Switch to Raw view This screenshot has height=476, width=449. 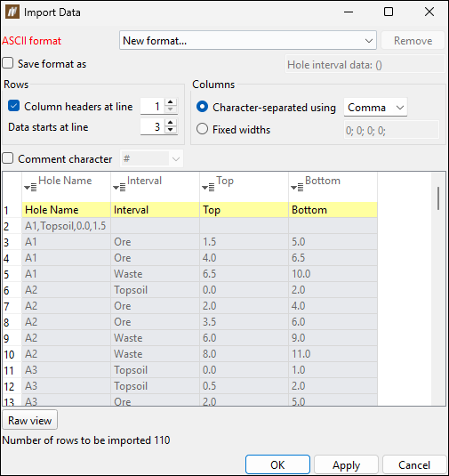click(29, 420)
